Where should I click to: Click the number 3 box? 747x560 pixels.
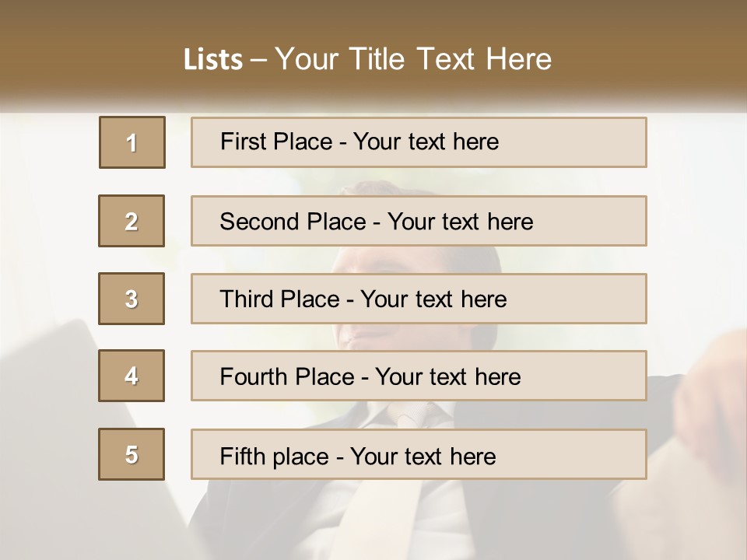coord(132,299)
